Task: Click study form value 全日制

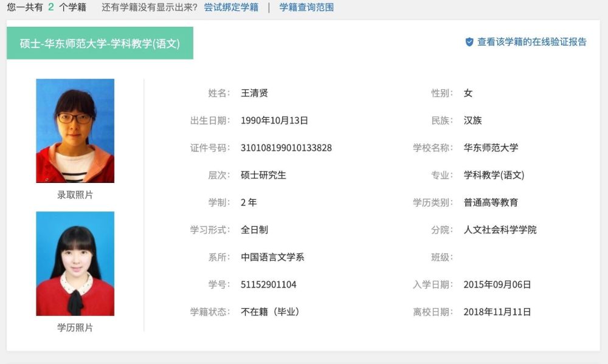Action: 254,230
